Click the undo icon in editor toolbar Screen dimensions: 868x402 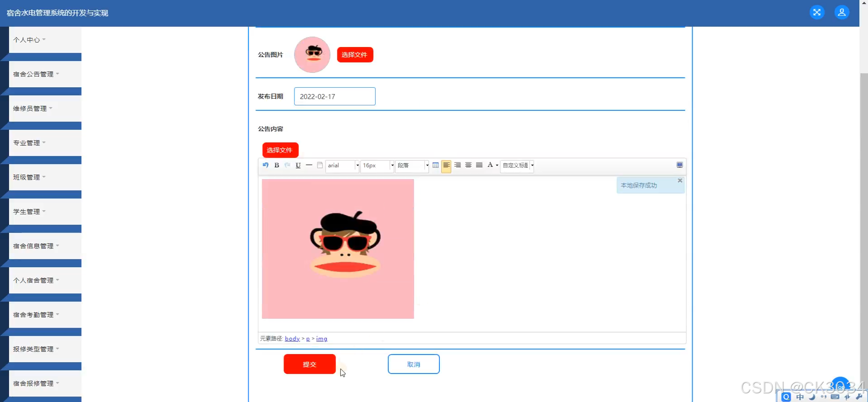[x=265, y=166]
